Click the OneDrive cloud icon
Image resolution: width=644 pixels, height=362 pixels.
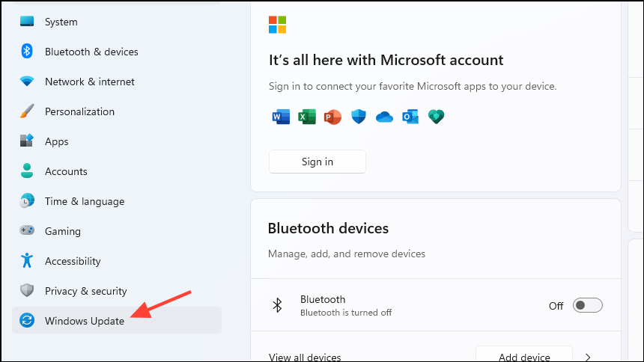pyautogui.click(x=384, y=117)
